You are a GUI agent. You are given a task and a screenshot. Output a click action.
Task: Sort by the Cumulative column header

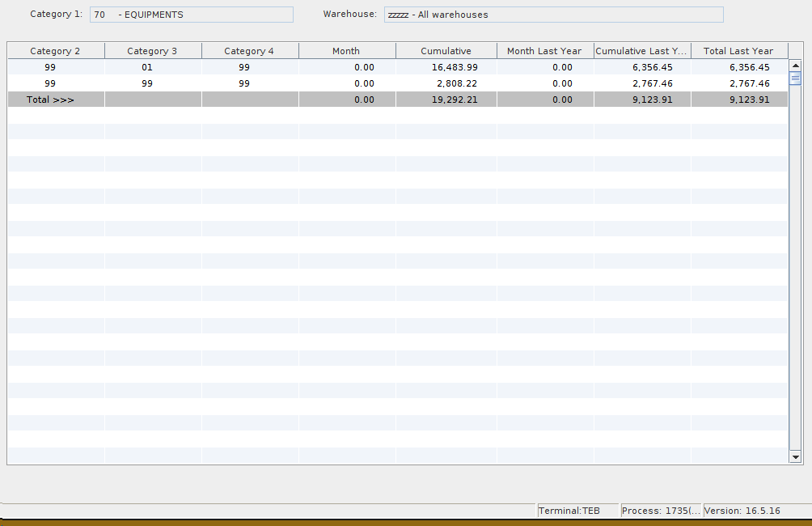pos(446,51)
